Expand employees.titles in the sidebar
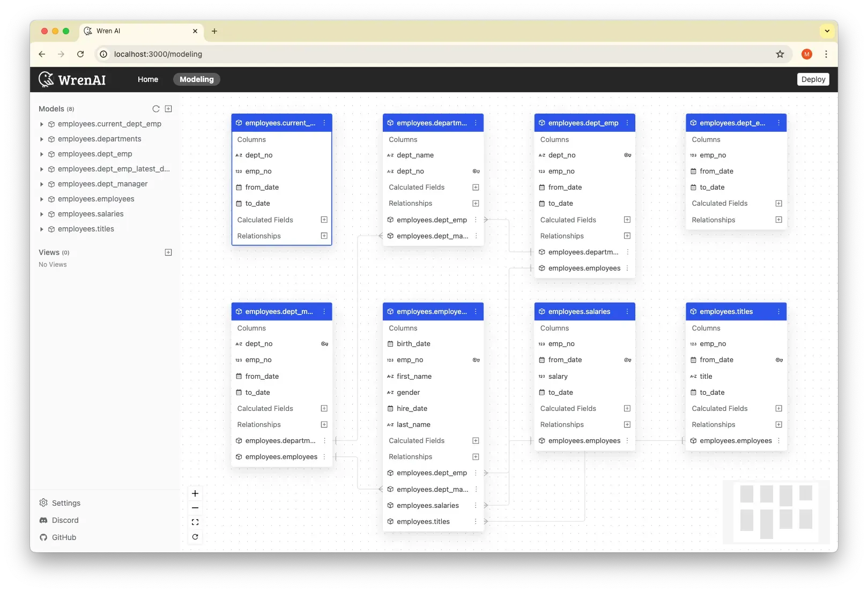Viewport: 868px width, 592px height. click(x=42, y=229)
